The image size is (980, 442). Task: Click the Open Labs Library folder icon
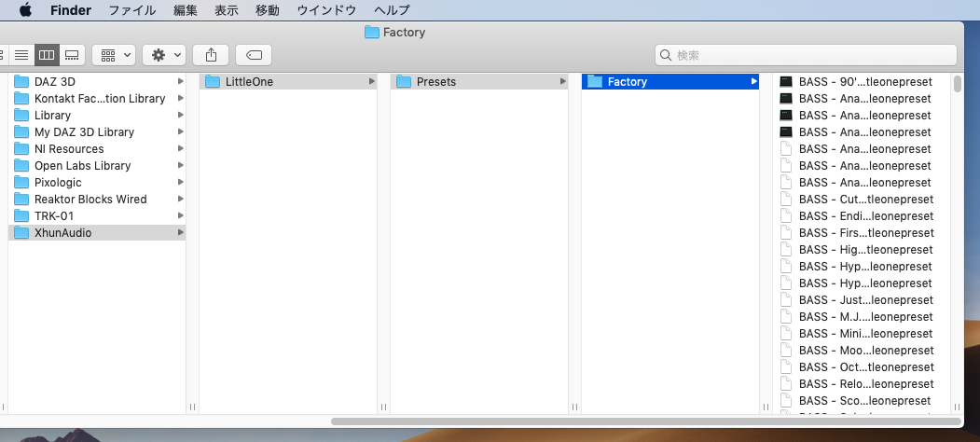point(21,166)
